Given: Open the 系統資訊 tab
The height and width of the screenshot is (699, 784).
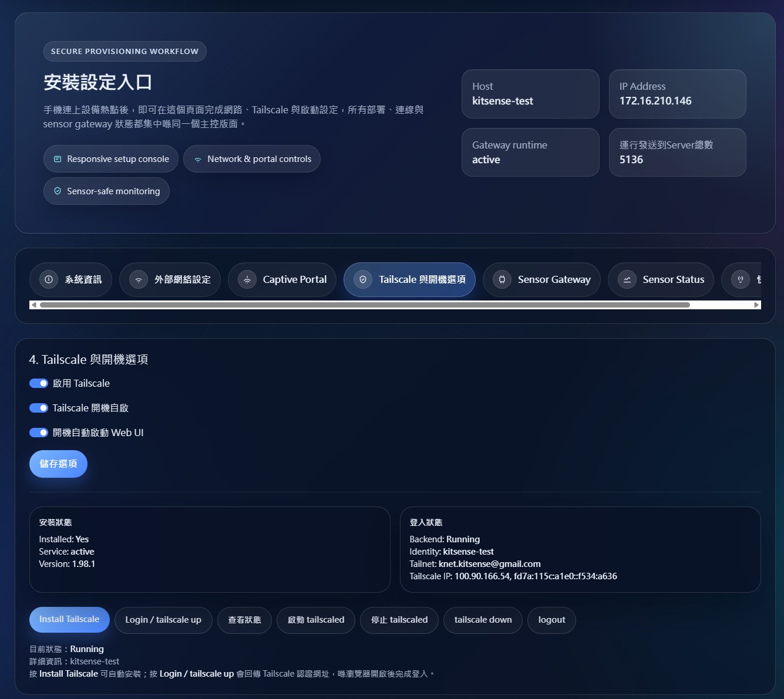Looking at the screenshot, I should 70,279.
